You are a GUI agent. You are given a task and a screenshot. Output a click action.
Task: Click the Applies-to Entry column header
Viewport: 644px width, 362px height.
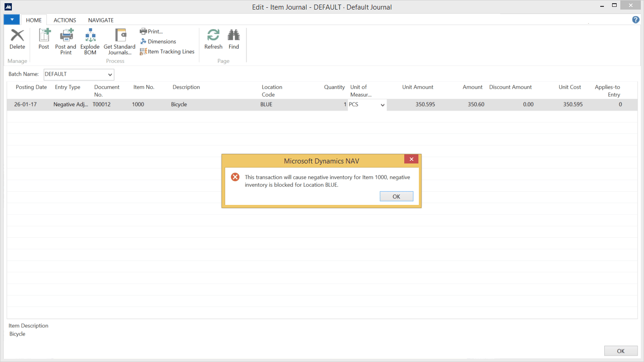point(608,91)
